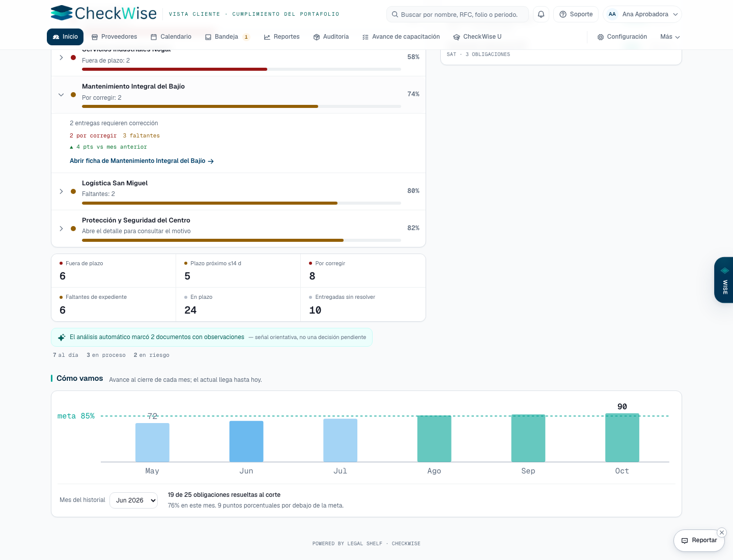This screenshot has width=733, height=560.
Task: Click the Oct bar showing 90
Action: pyautogui.click(x=622, y=438)
